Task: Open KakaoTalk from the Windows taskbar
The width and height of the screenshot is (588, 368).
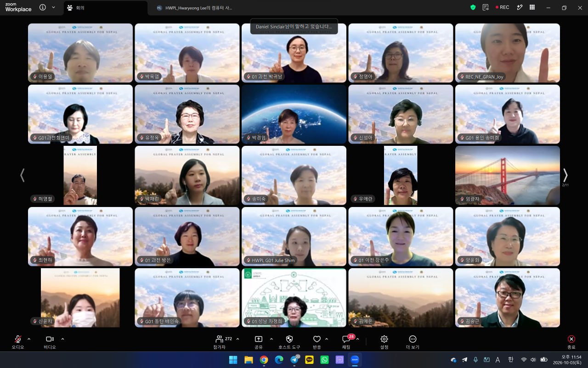Action: coord(309,360)
